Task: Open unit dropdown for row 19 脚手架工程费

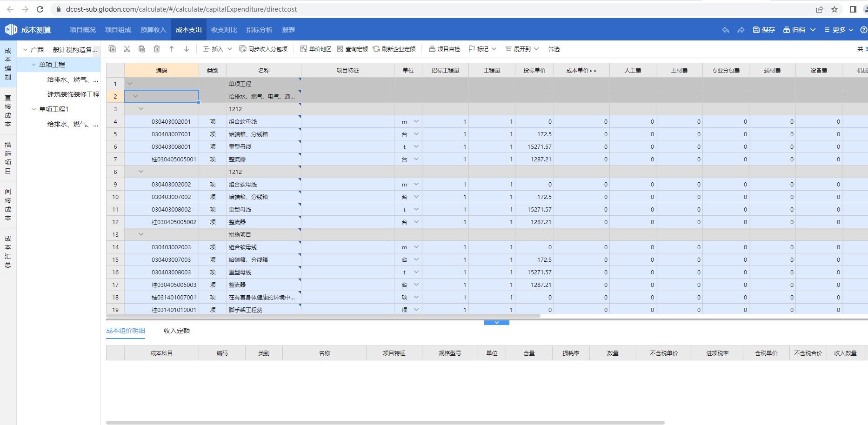Action: coord(416,310)
